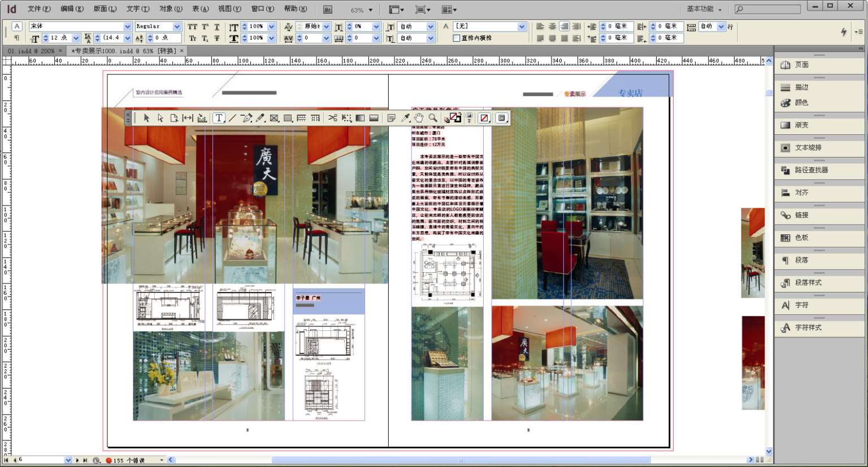Viewport: 868px width, 467px height.
Task: Select the Pen tool
Action: click(246, 118)
